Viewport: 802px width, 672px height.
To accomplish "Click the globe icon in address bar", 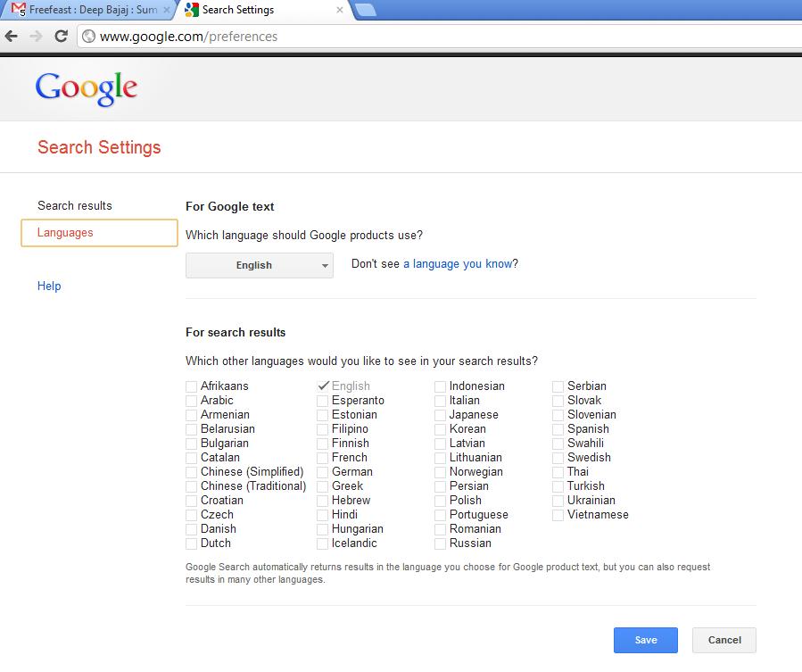I will 88,37.
